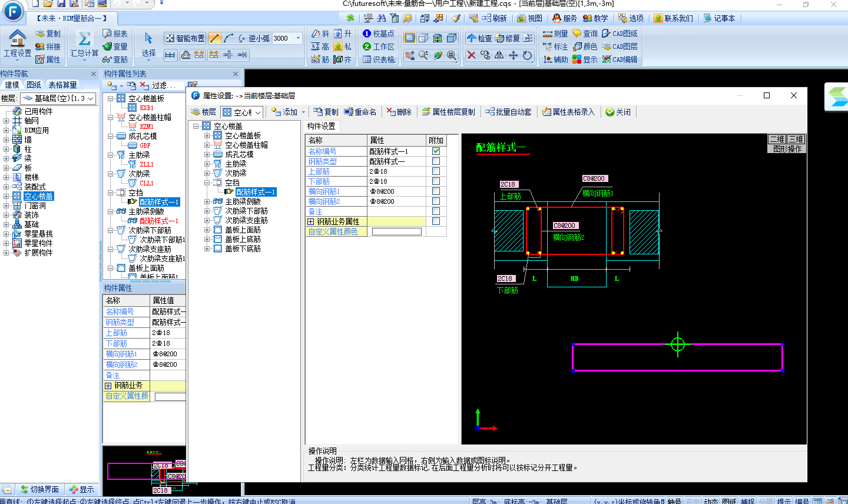Toggle 附加 checkbox for 名称编号 row
The height and width of the screenshot is (504, 848).
pyautogui.click(x=436, y=151)
